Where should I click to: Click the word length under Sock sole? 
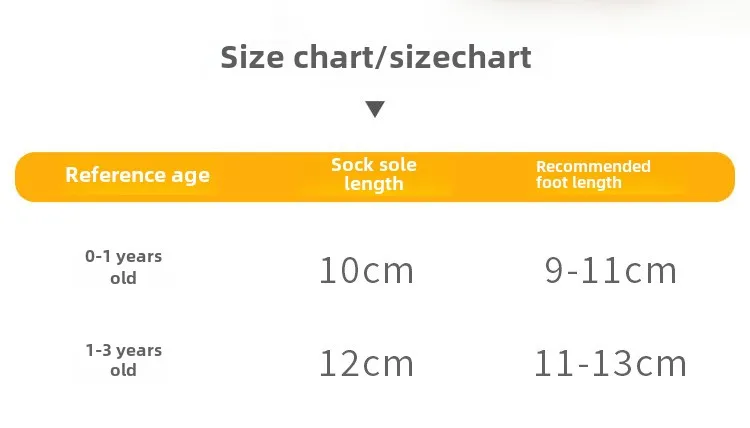tap(374, 184)
